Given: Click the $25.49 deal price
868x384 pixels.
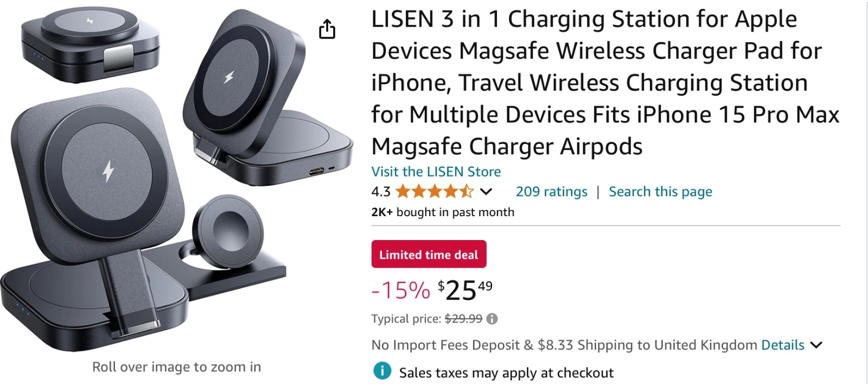Looking at the screenshot, I should tap(465, 289).
